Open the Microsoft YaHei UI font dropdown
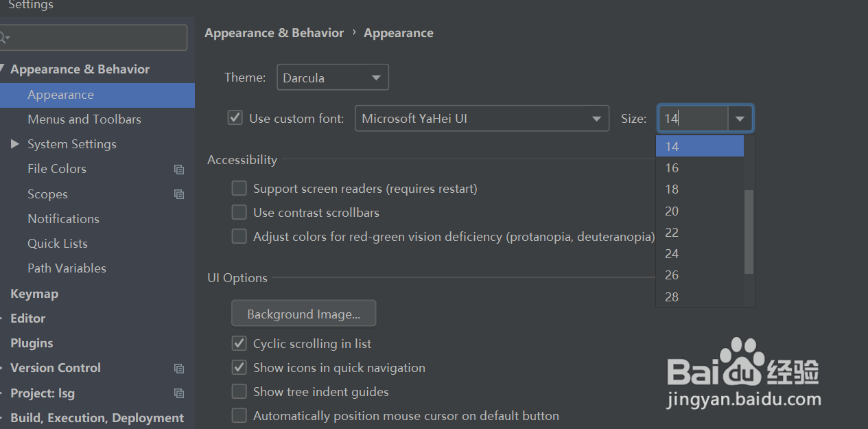 coord(482,118)
